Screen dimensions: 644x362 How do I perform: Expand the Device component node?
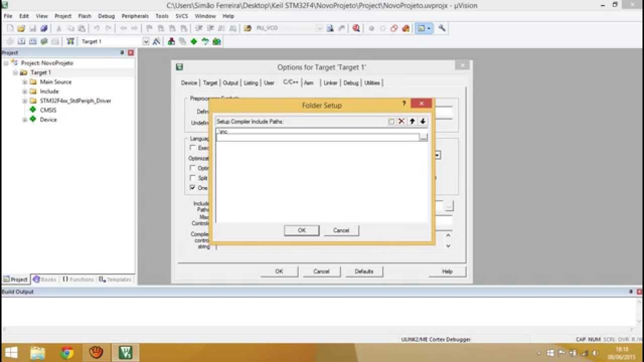pos(25,120)
